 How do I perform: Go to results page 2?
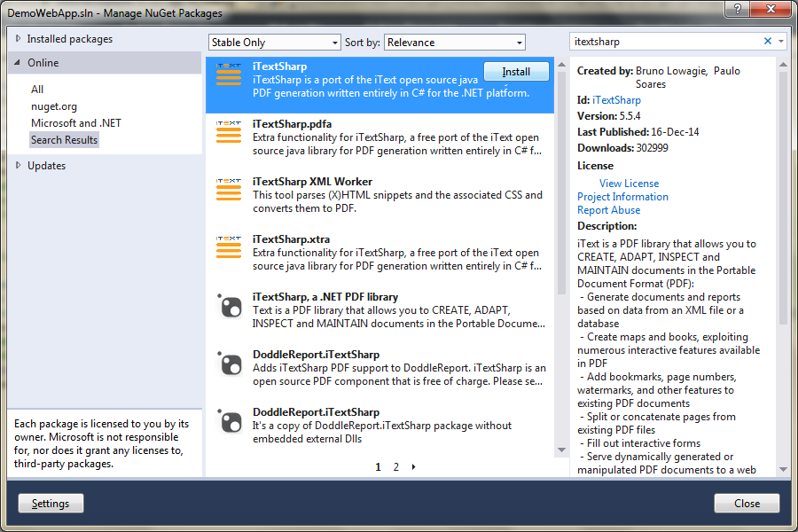396,467
